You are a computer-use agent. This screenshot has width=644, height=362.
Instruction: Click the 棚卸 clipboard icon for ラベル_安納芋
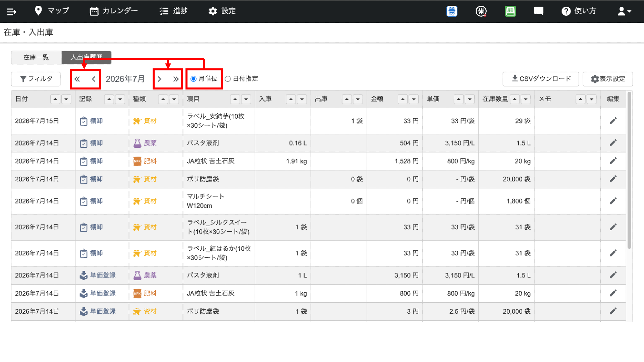(84, 121)
